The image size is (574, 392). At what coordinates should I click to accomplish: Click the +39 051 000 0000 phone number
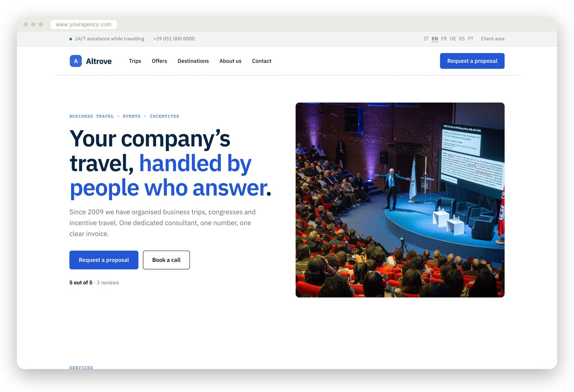[174, 39]
